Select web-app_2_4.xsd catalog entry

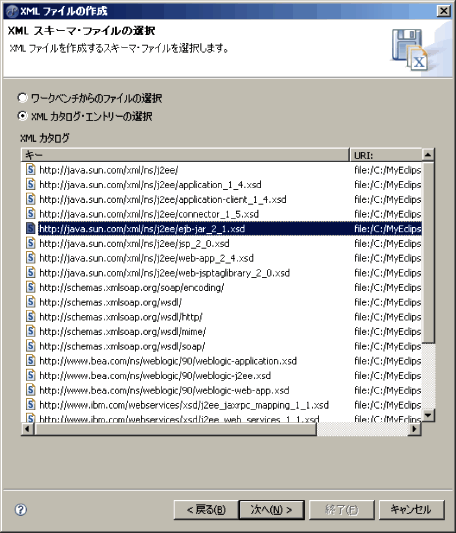(x=147, y=258)
